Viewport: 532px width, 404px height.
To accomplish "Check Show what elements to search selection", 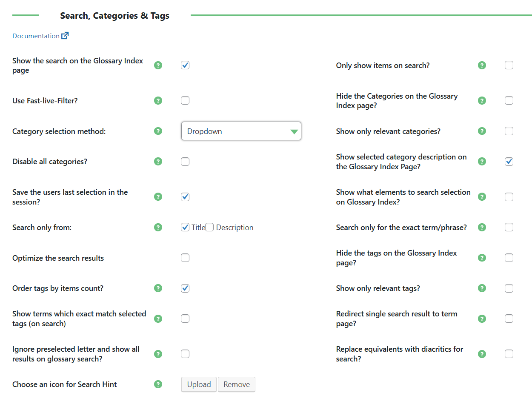I will coord(509,197).
